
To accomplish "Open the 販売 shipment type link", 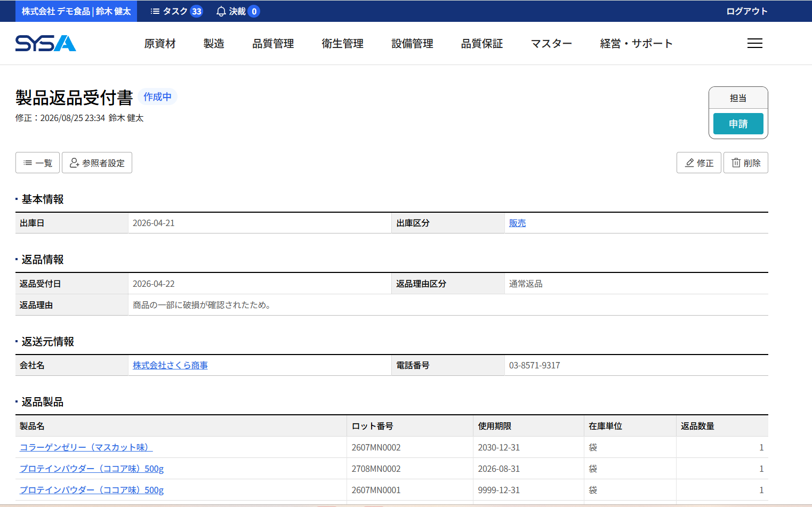I will point(517,223).
